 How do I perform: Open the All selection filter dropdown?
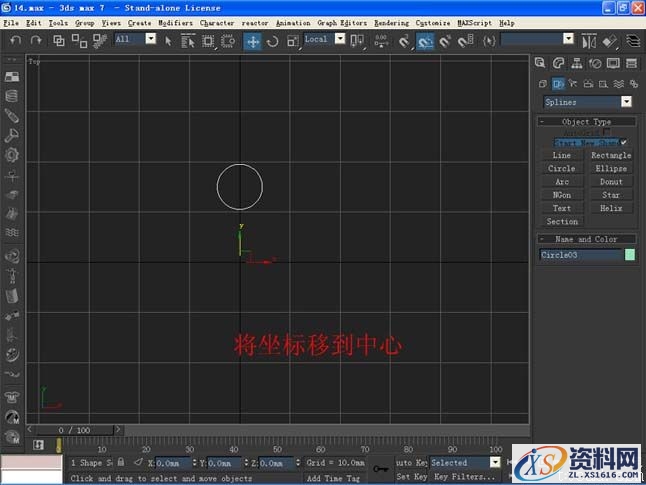pyautogui.click(x=151, y=39)
